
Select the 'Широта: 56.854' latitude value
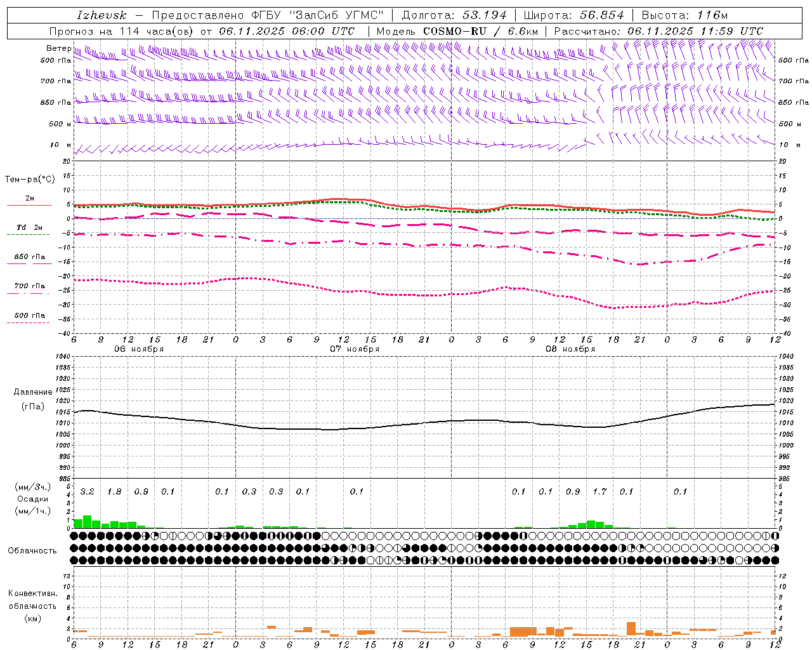click(573, 15)
